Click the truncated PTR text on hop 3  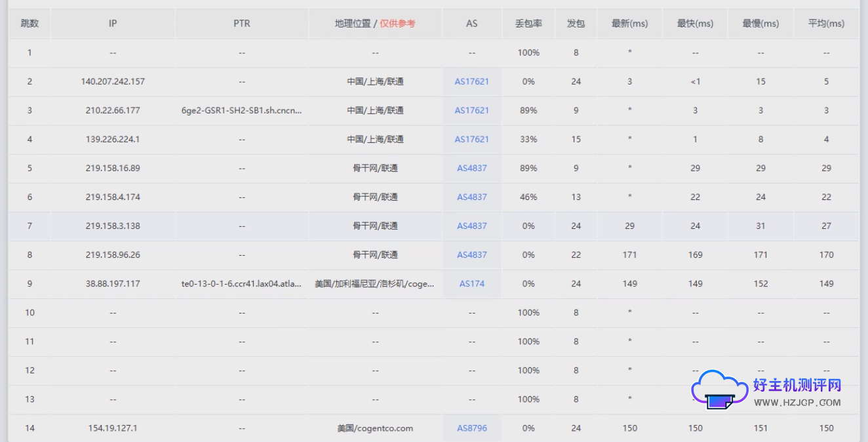[242, 110]
